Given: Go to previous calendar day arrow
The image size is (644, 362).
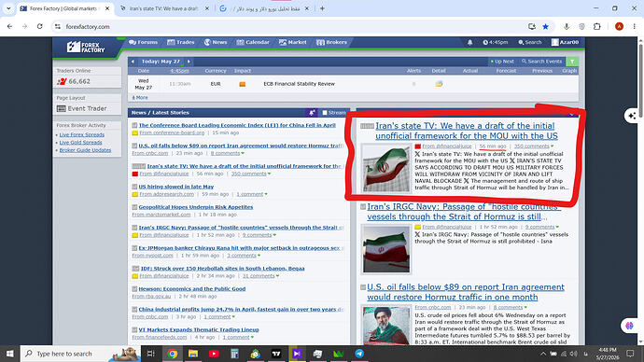Looking at the screenshot, I should [133, 62].
